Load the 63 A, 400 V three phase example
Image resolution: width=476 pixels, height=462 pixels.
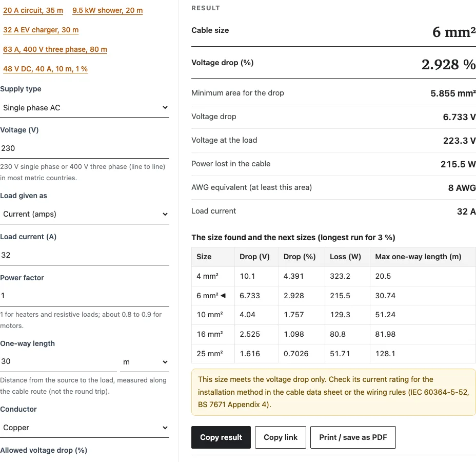click(x=55, y=49)
